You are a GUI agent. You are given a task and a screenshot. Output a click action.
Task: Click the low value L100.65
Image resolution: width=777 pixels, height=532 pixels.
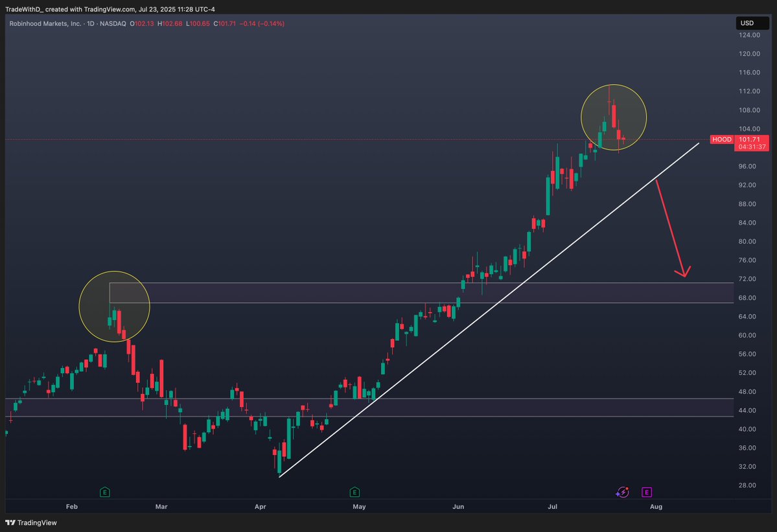[x=198, y=23]
